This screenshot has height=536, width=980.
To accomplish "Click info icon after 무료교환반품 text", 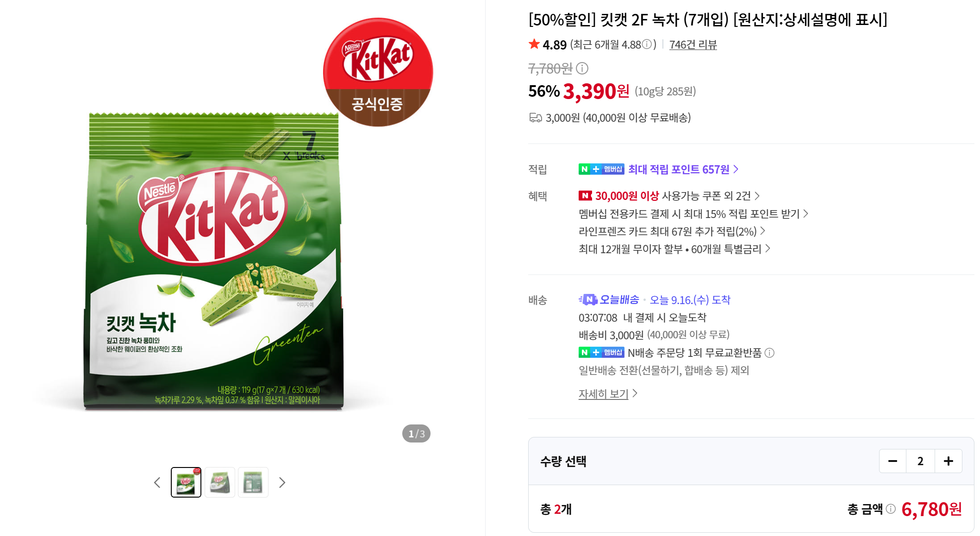I will (x=769, y=353).
